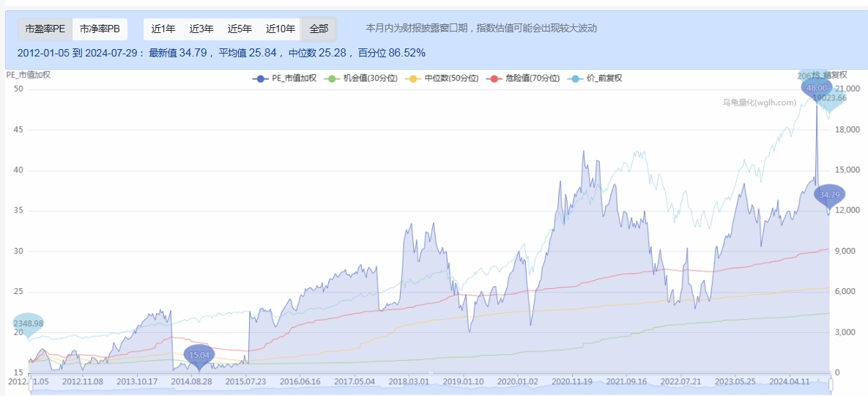Grab the left zoom slider handle
868x396 pixels.
pos(31,385)
